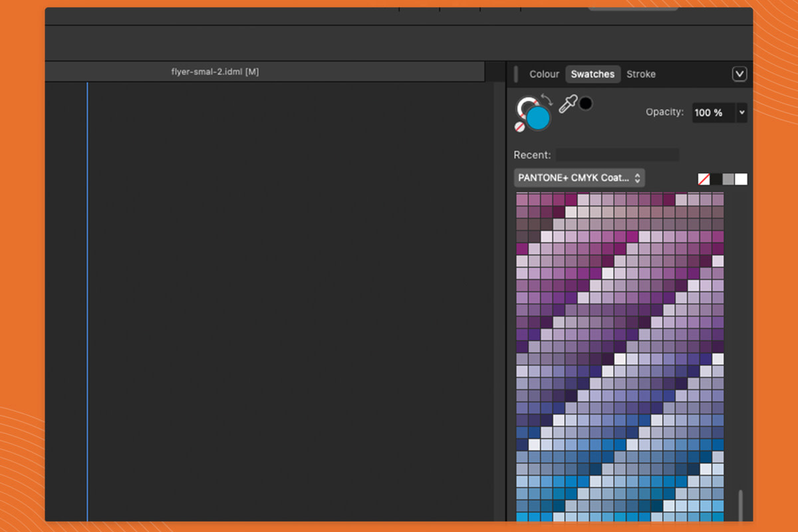
Task: Select the flyer-smal-2.idml document tab
Action: [x=214, y=70]
